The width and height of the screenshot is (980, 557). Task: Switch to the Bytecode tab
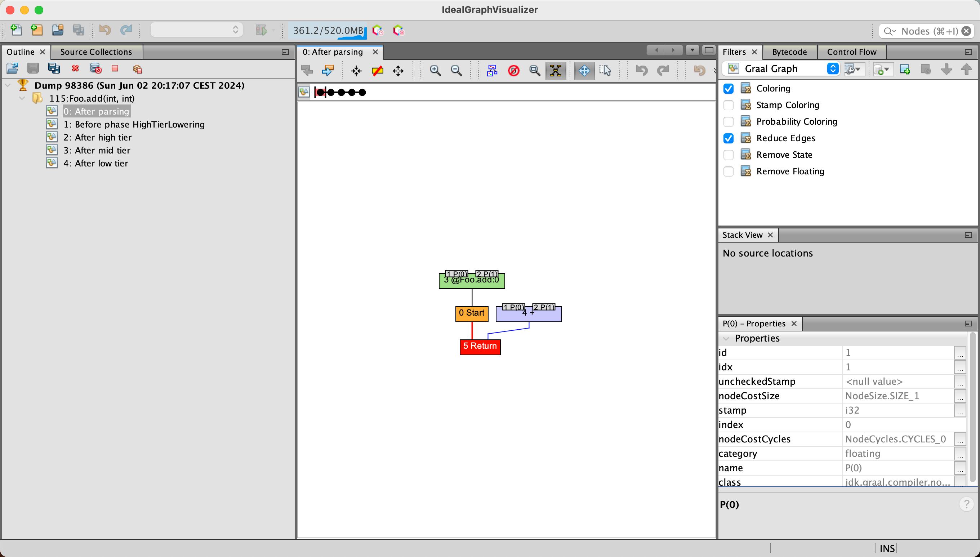[x=789, y=52]
